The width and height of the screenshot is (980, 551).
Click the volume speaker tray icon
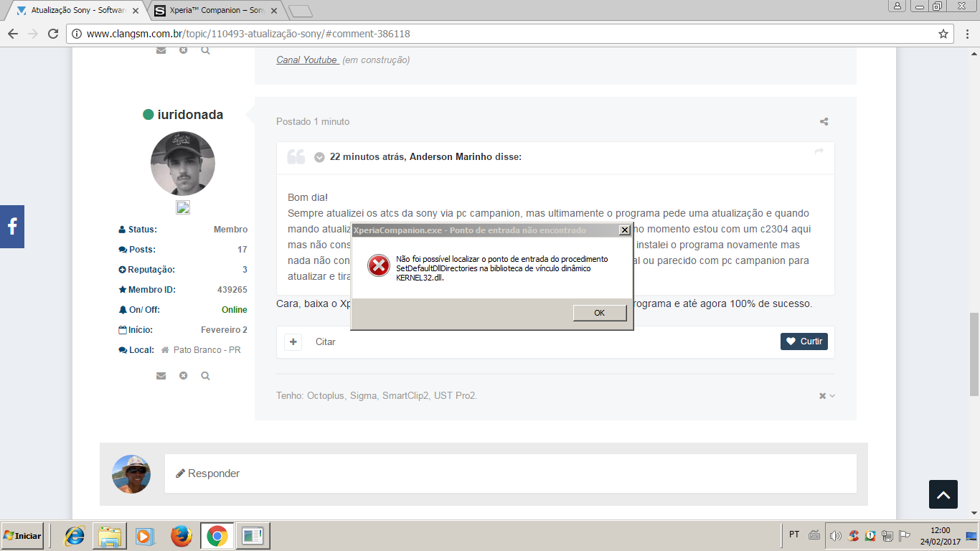(x=835, y=536)
